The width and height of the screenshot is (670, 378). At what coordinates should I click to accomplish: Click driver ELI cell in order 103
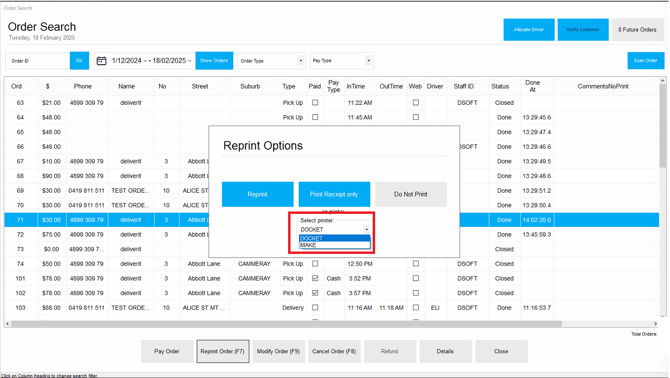(x=435, y=308)
